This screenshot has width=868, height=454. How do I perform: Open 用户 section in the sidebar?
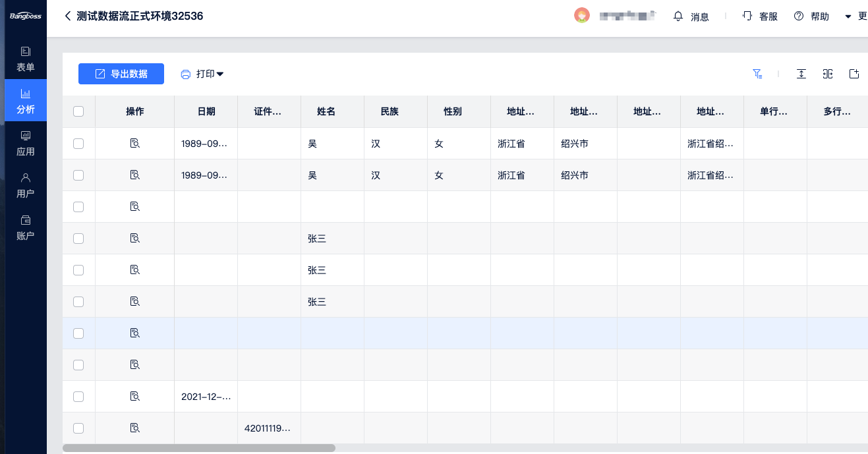pyautogui.click(x=26, y=185)
